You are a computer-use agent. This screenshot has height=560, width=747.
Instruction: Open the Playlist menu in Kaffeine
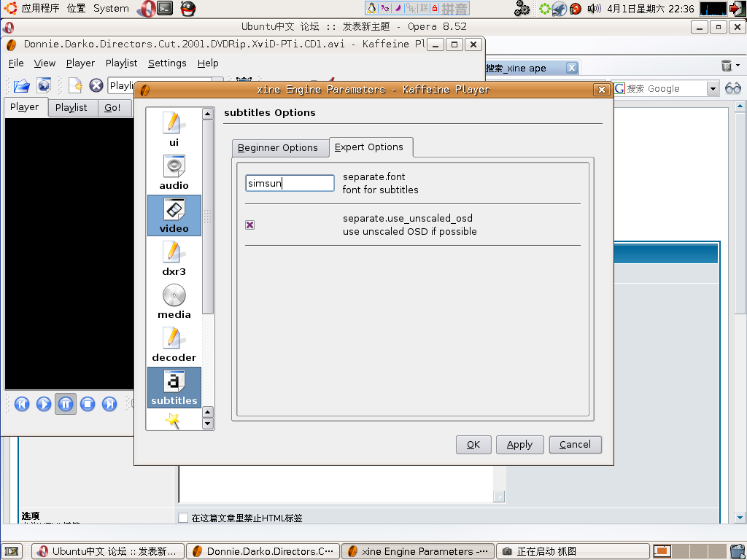122,63
